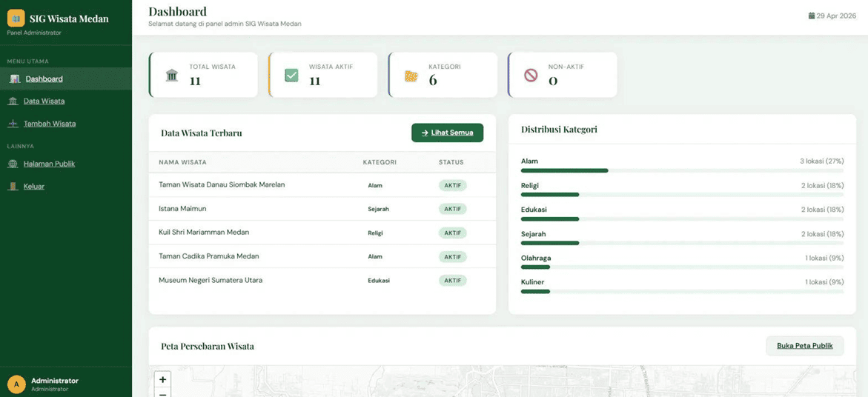
Task: Click the KATEGORI column header
Action: (x=380, y=162)
